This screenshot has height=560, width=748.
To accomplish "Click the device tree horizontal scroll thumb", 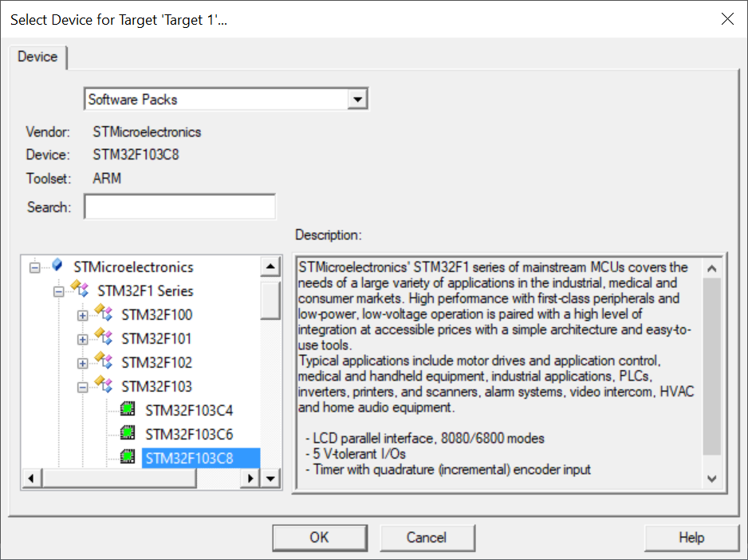I will click(x=119, y=479).
